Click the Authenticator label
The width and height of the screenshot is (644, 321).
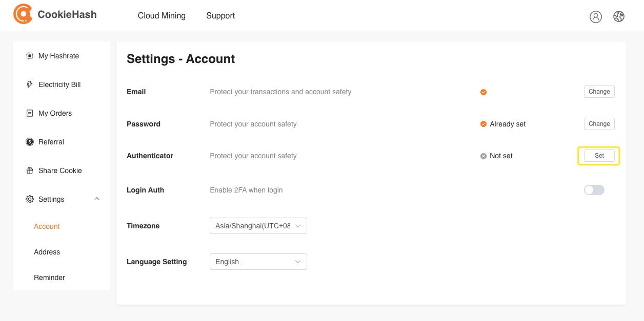click(150, 156)
